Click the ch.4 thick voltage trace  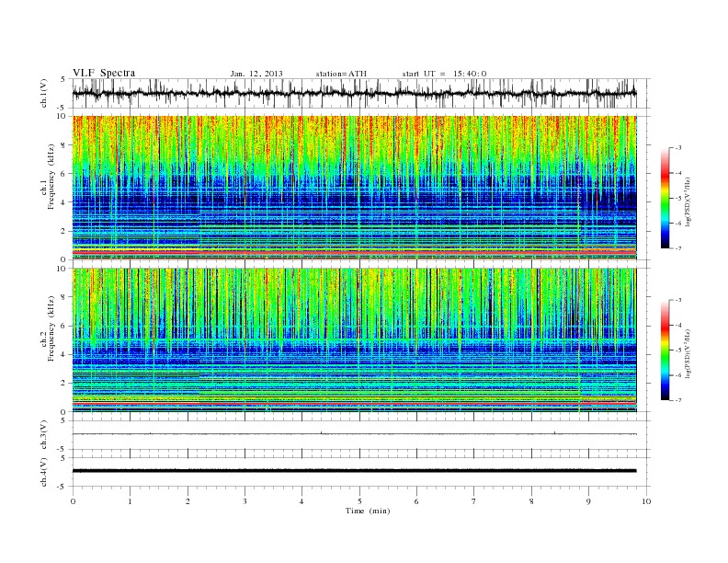355,471
